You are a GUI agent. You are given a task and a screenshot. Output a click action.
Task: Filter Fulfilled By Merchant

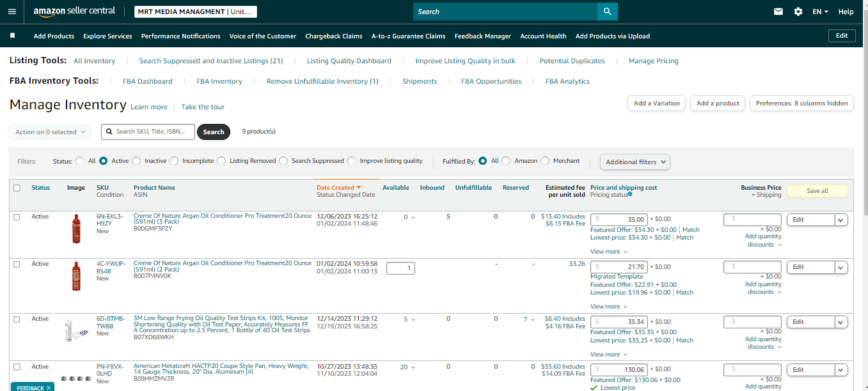click(545, 161)
